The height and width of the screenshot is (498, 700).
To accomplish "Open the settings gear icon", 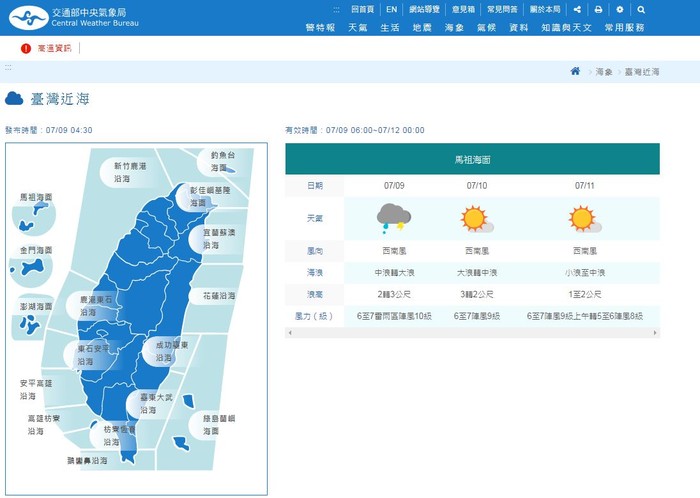I will (x=620, y=9).
